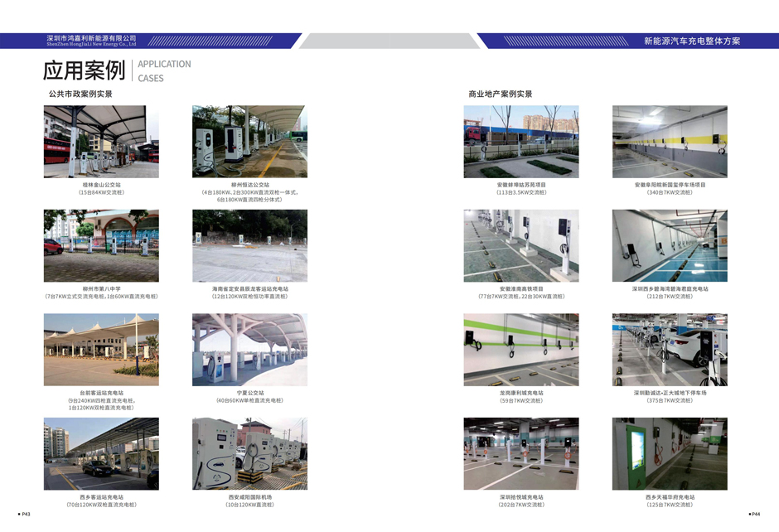Click the 公共市政案例实景 section heading
This screenshot has height=532, width=779.
[x=80, y=94]
